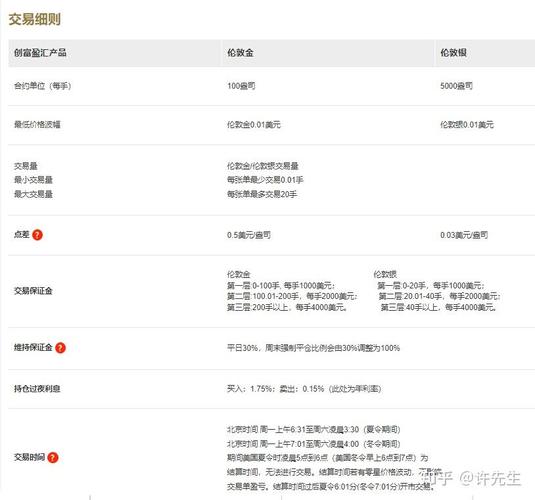Select the 伦敦金0.01美元 cell
The image size is (535, 500).
tap(254, 125)
